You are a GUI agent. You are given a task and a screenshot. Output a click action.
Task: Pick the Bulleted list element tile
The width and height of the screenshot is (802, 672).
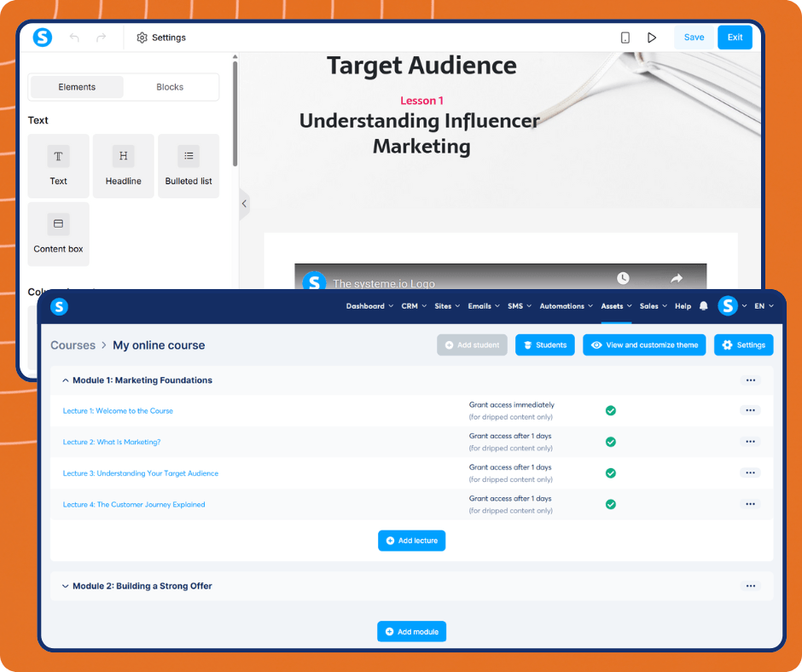coord(189,165)
